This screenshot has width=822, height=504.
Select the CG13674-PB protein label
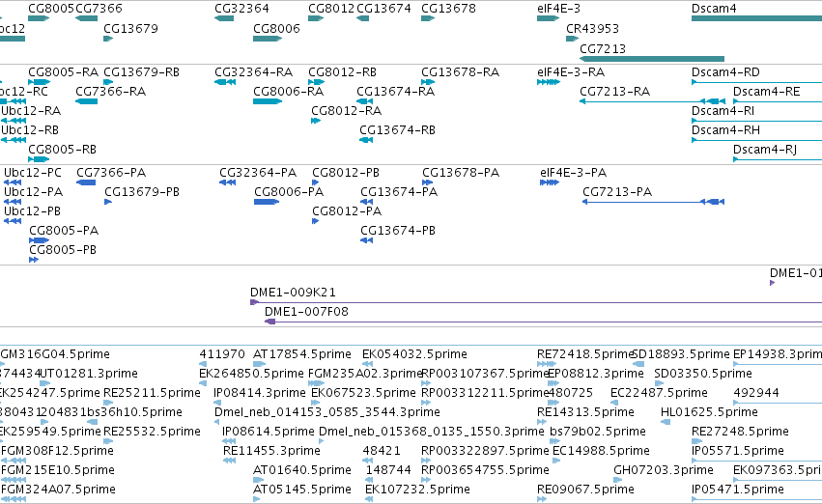[x=398, y=231]
